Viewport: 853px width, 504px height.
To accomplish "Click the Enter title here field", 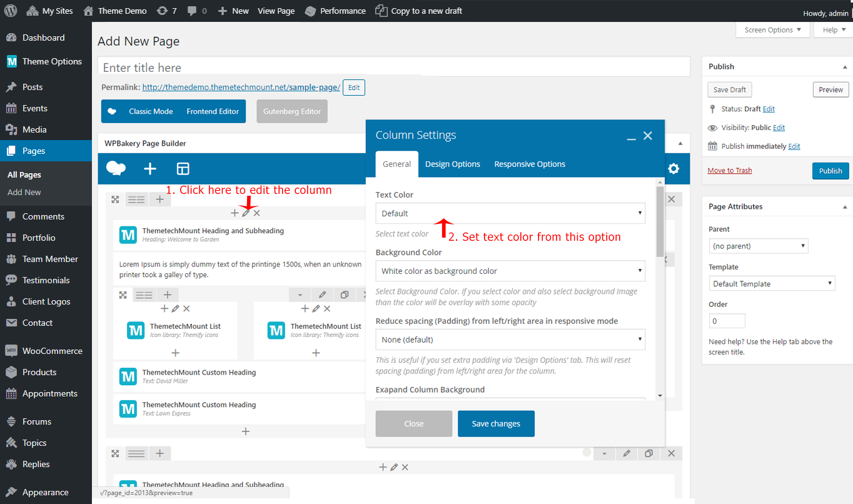I will pos(394,68).
